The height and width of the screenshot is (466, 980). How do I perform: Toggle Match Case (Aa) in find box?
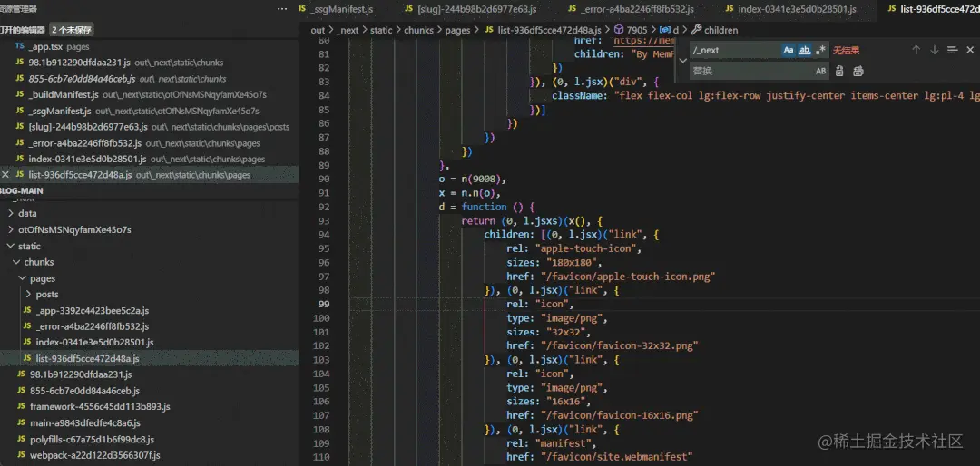789,50
